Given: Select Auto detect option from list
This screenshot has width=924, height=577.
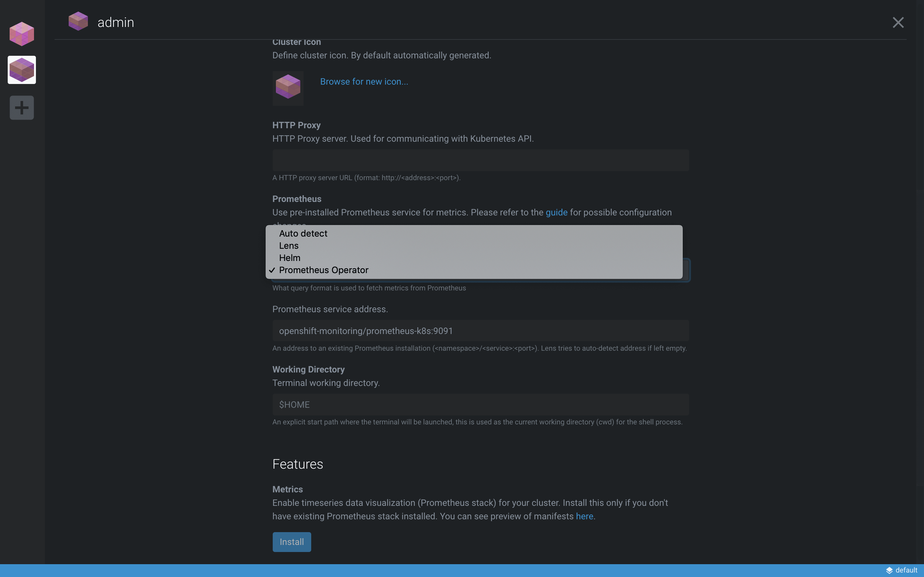Looking at the screenshot, I should click(x=303, y=234).
